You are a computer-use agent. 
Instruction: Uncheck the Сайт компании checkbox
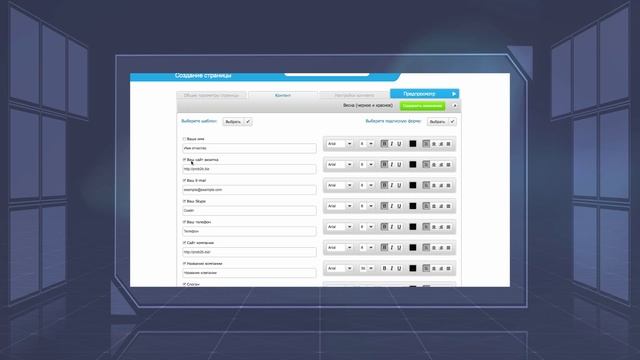[184, 243]
